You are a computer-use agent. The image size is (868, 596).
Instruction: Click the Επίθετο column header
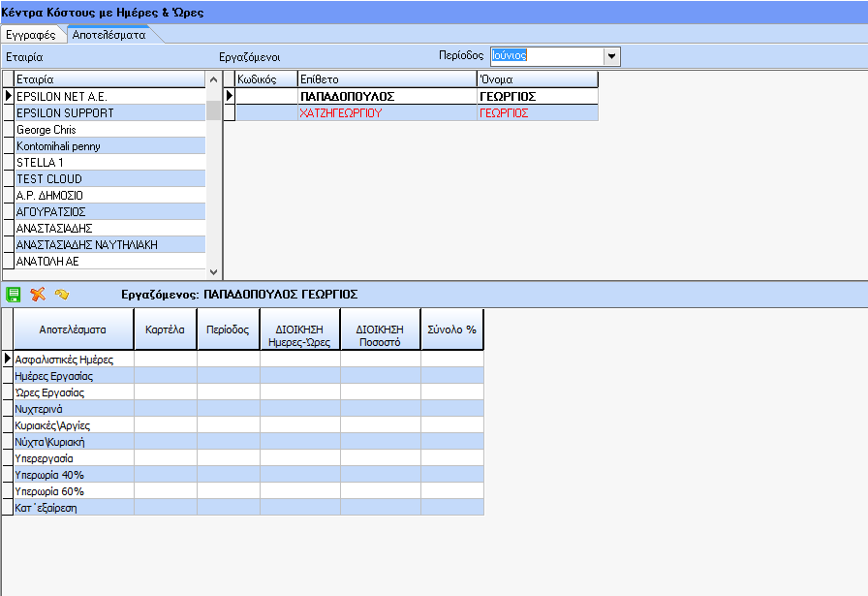point(387,79)
